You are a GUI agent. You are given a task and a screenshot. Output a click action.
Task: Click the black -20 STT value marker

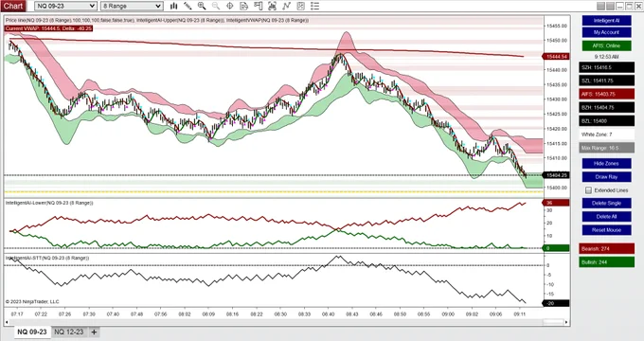coord(556,304)
